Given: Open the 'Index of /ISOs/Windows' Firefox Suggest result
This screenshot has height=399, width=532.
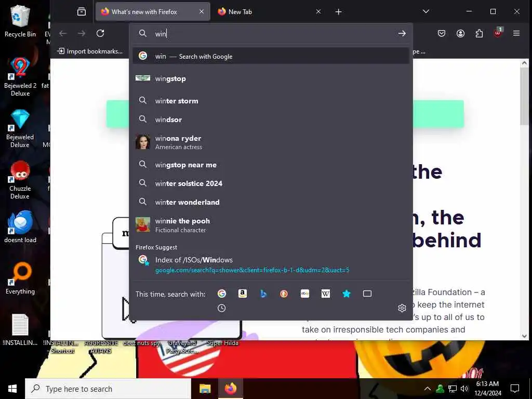Looking at the screenshot, I should tap(271, 264).
